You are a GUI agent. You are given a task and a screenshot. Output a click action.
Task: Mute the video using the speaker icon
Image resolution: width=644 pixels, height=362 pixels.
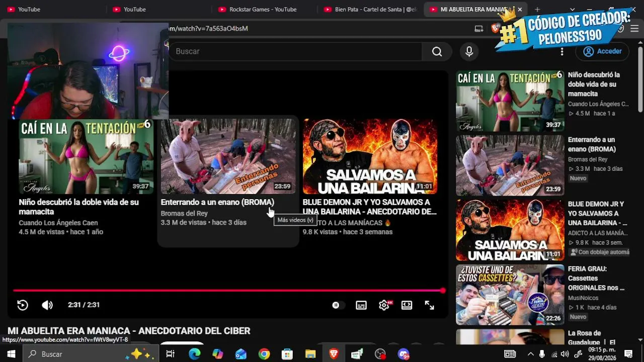pyautogui.click(x=47, y=305)
